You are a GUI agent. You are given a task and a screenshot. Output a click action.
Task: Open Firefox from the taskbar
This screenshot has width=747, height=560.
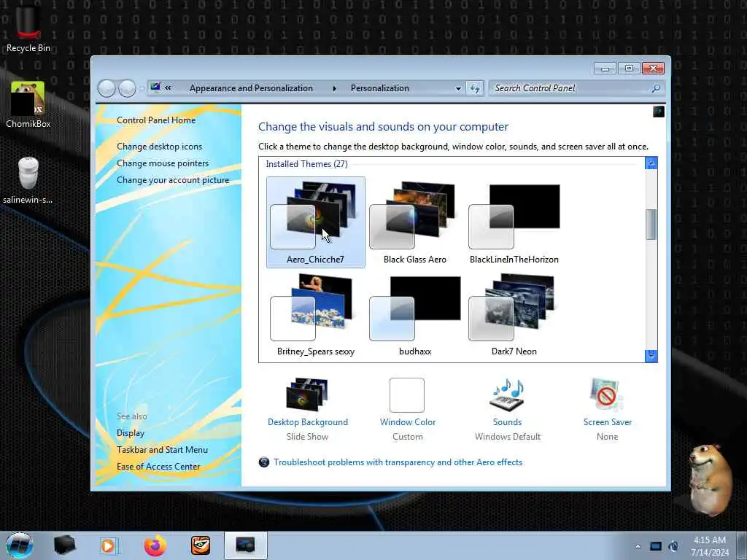[x=155, y=545]
